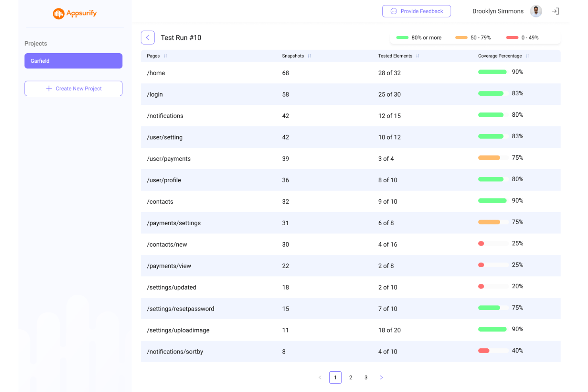
Task: Click 25 of 30 tested elements
Action: 389,95
